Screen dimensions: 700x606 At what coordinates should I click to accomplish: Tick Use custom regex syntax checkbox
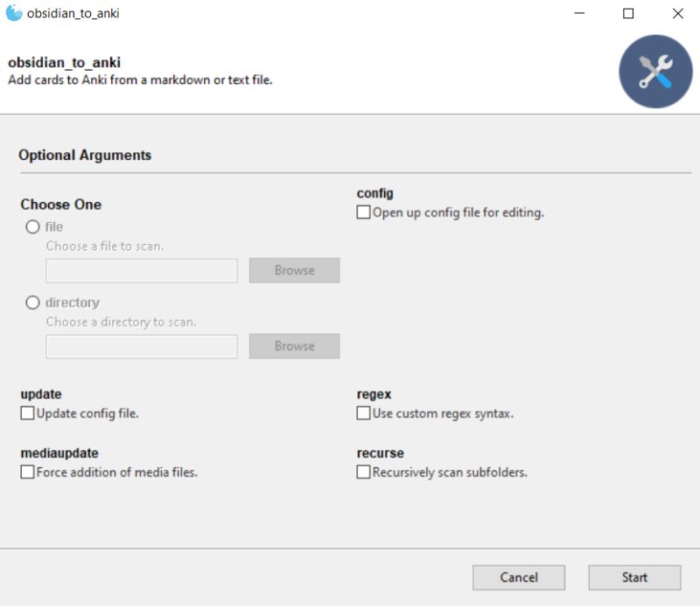[x=363, y=413]
